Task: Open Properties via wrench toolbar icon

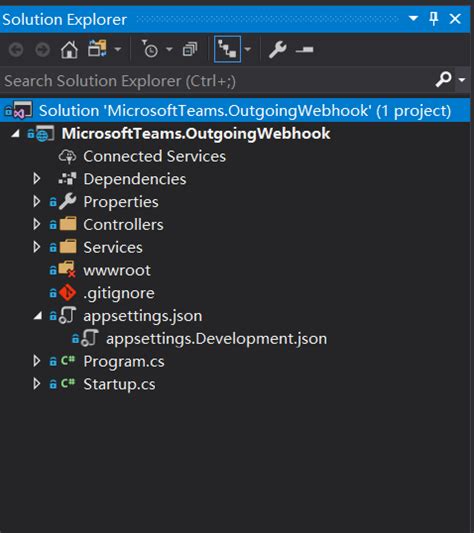Action: [278, 50]
